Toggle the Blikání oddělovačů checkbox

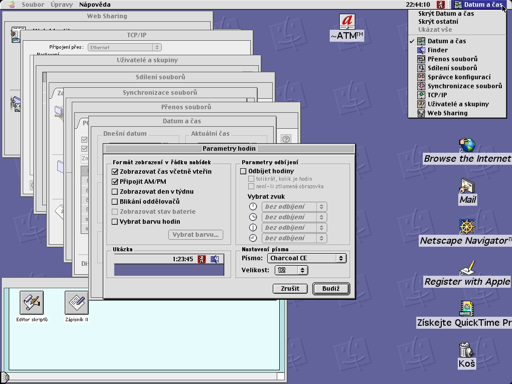click(115, 202)
